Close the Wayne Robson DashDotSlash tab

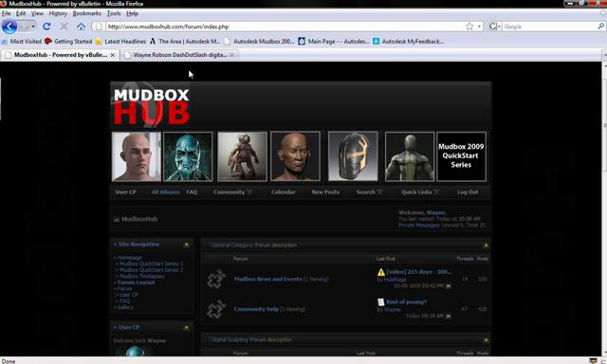point(232,55)
